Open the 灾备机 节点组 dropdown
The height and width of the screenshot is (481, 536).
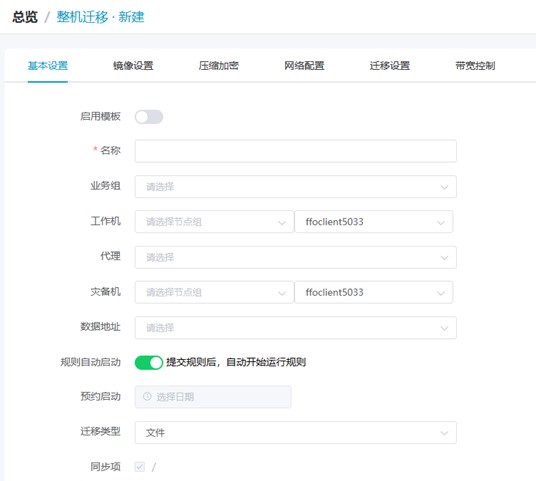coord(214,292)
